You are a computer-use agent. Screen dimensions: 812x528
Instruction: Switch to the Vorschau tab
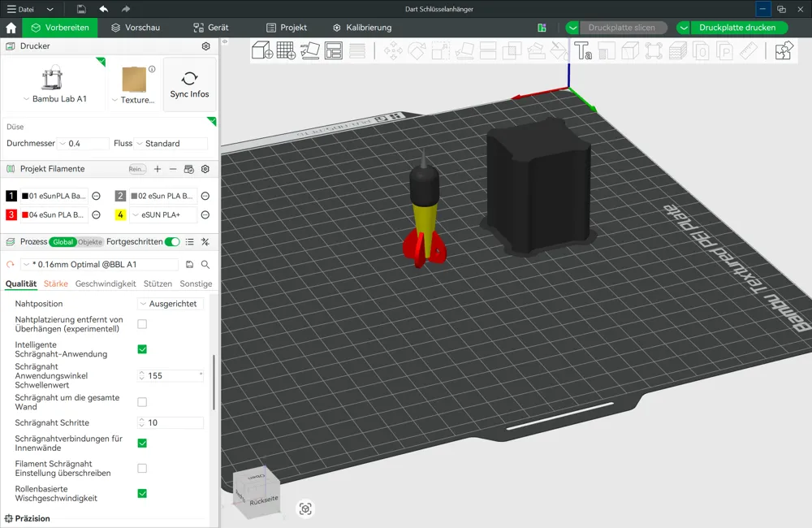pos(136,28)
